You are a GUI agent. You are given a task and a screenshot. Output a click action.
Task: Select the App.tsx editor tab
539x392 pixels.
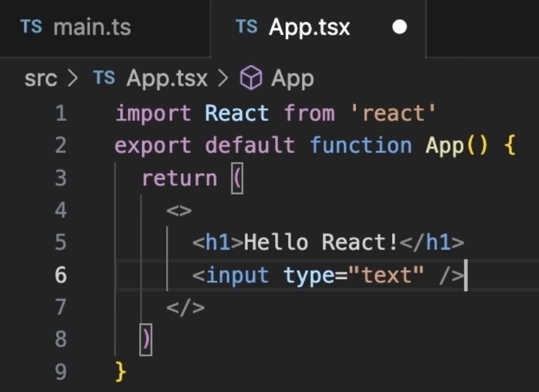(x=318, y=27)
